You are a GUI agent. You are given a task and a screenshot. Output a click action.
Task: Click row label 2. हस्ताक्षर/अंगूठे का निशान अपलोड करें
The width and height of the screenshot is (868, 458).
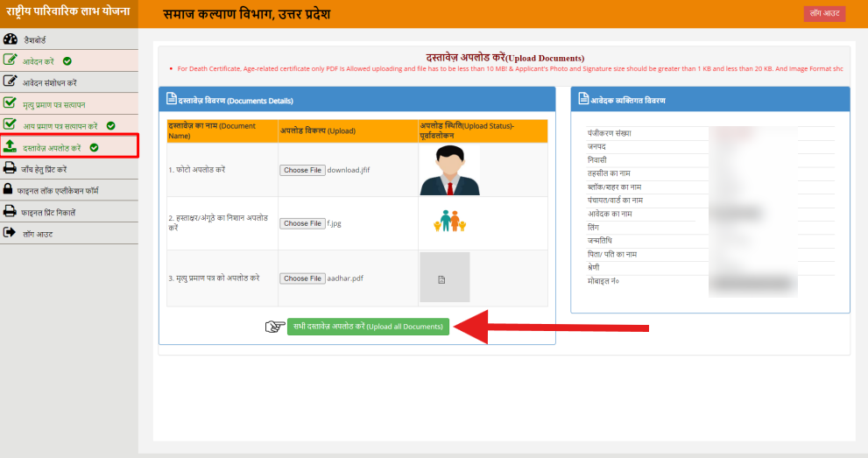218,223
